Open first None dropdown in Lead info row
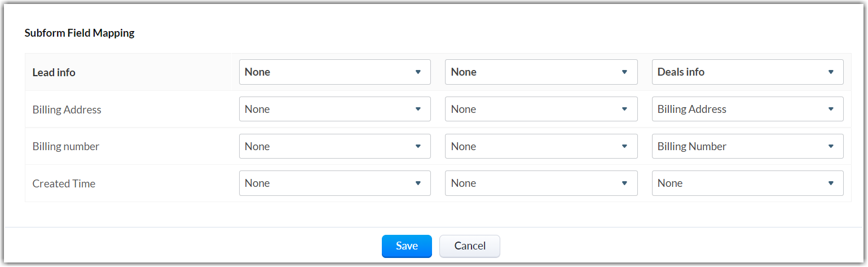Screen dimensions: 868x267 point(334,72)
